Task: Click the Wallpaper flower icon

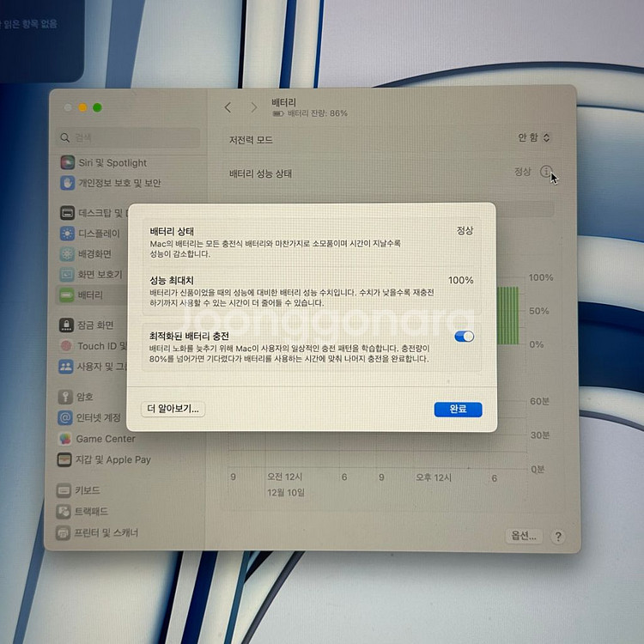Action: coord(67,254)
